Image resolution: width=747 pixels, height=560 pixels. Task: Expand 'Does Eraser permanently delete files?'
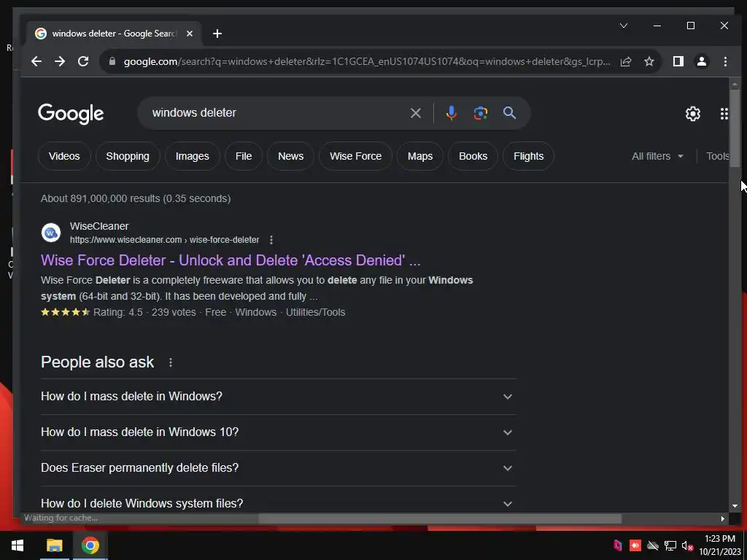tap(279, 468)
